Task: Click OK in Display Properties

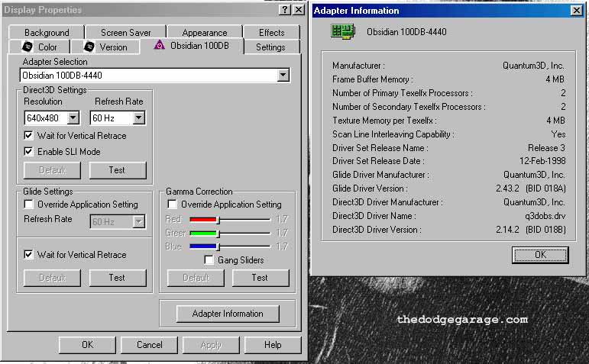Action: [87, 344]
